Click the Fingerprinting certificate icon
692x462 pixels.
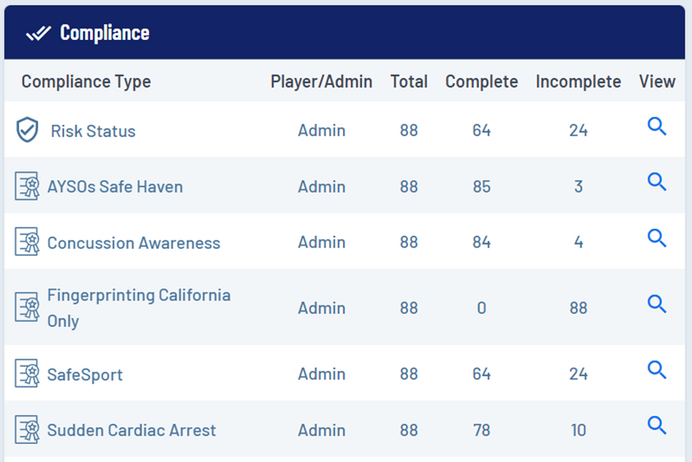pos(27,308)
